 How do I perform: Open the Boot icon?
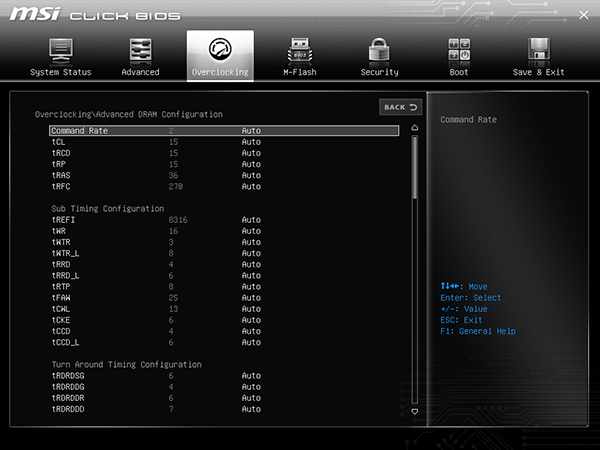pyautogui.click(x=459, y=50)
